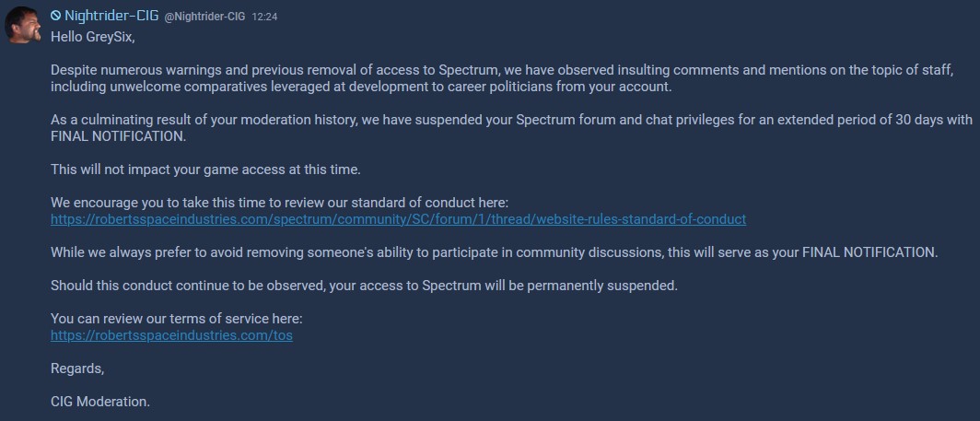Click 'You can review our terms of service here:'
The width and height of the screenshot is (980, 421).
click(x=176, y=319)
